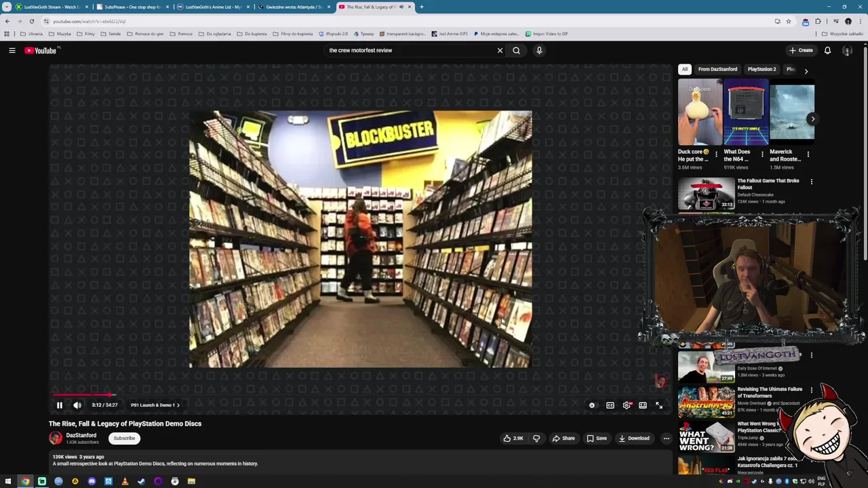Open options for the Fallout video

812,182
